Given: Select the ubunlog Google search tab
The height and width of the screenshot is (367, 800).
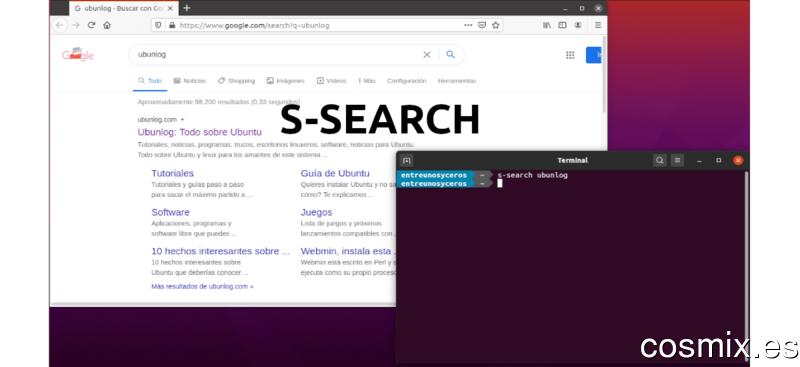Looking at the screenshot, I should pos(125,8).
